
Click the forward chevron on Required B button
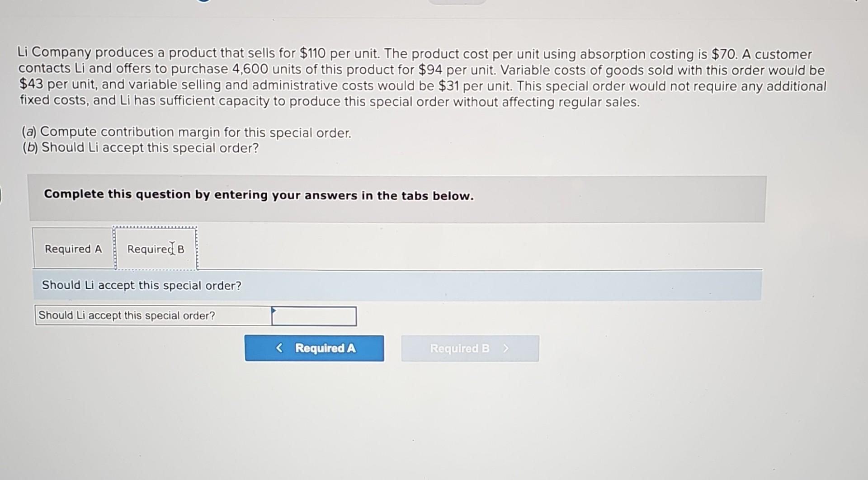coord(506,348)
